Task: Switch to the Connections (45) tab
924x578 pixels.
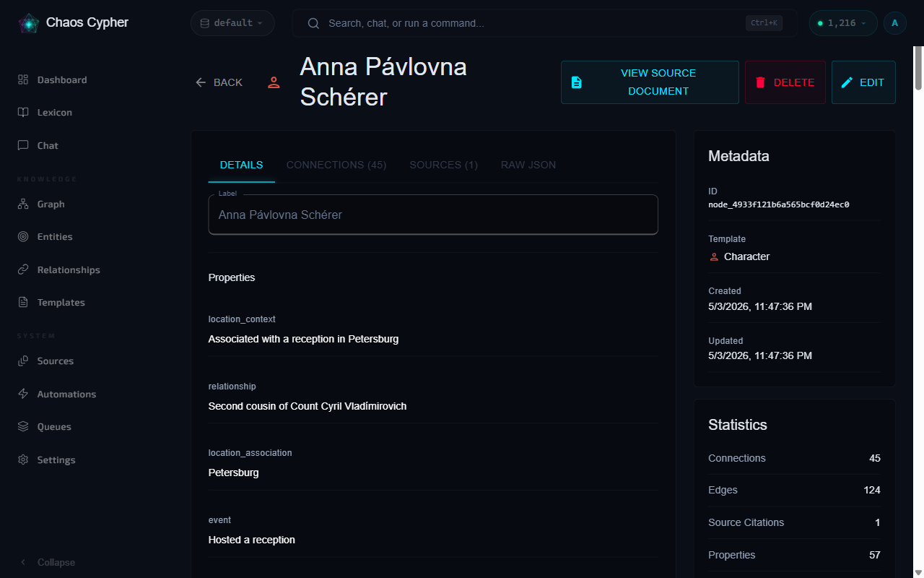Action: point(336,165)
